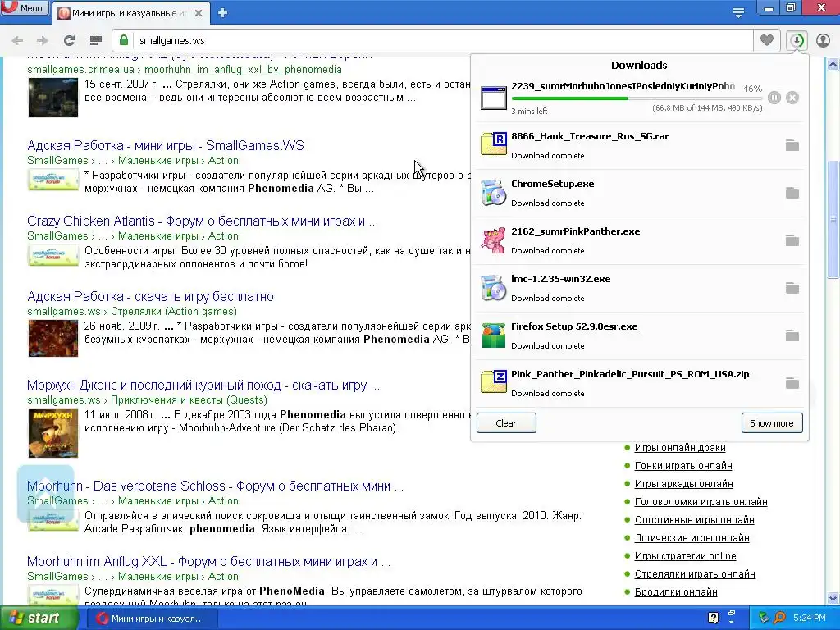Viewport: 840px width, 630px height.
Task: Show Firefox Setup 52.9.0esr.exe in folder
Action: pyautogui.click(x=792, y=336)
